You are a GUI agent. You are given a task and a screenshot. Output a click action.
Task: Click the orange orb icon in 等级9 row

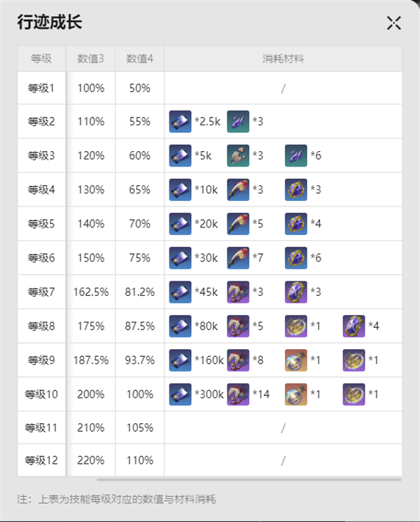point(296,360)
